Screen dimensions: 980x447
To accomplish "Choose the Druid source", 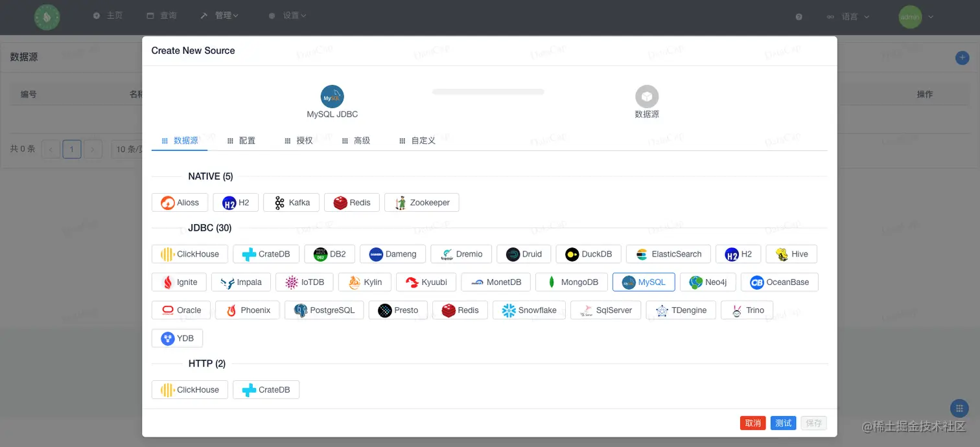I will coord(524,254).
